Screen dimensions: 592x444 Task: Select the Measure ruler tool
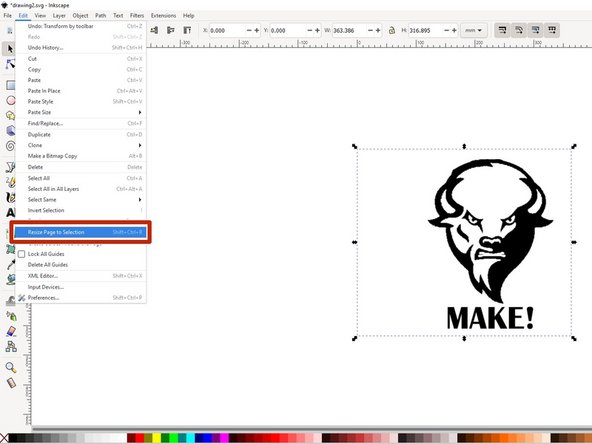[11, 383]
